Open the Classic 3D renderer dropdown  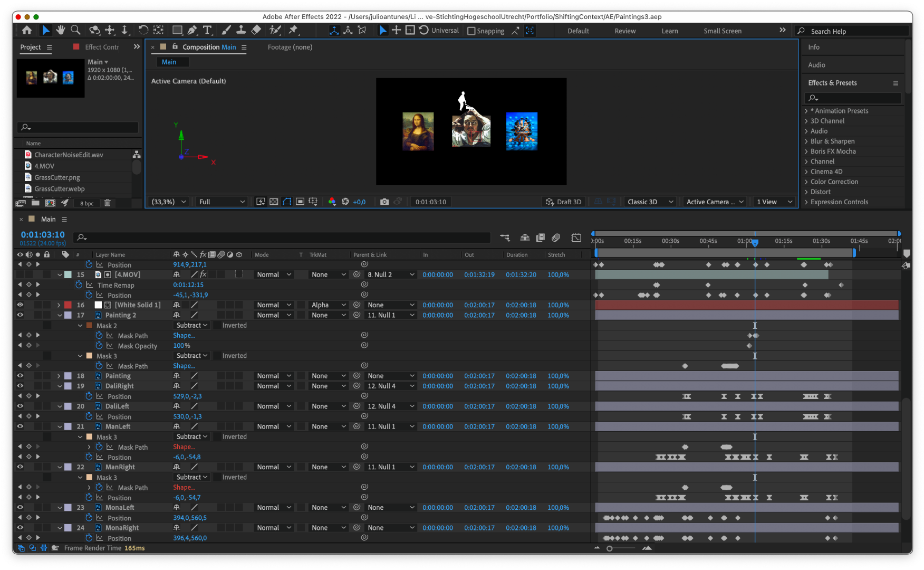click(x=650, y=202)
